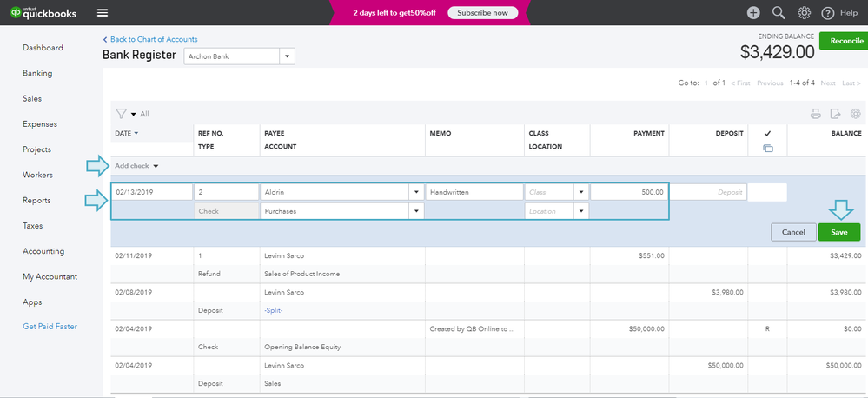Image resolution: width=868 pixels, height=398 pixels.
Task: Open the register table settings gear
Action: tap(855, 114)
